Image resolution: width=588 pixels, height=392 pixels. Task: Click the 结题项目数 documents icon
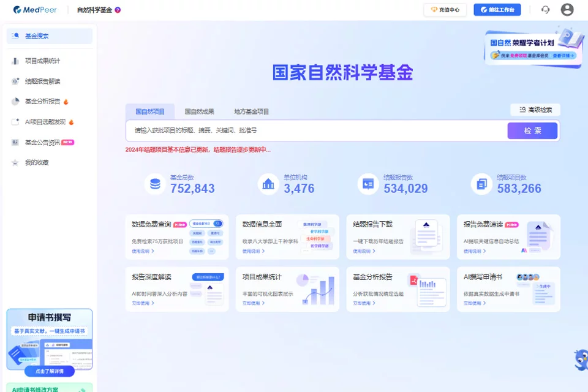(x=482, y=184)
